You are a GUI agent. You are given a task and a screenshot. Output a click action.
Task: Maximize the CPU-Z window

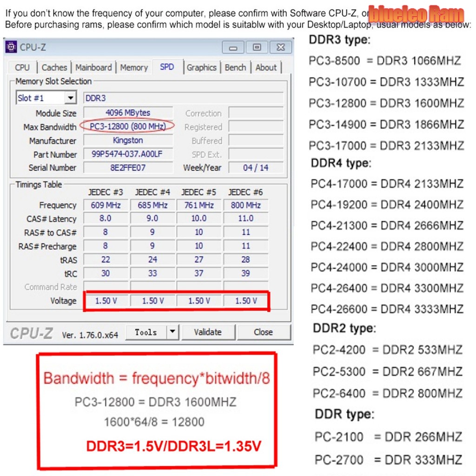pyautogui.click(x=257, y=47)
